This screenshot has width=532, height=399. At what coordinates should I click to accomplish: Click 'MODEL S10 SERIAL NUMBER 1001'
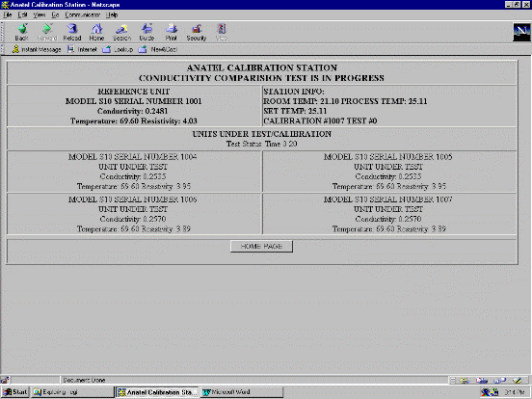click(134, 101)
